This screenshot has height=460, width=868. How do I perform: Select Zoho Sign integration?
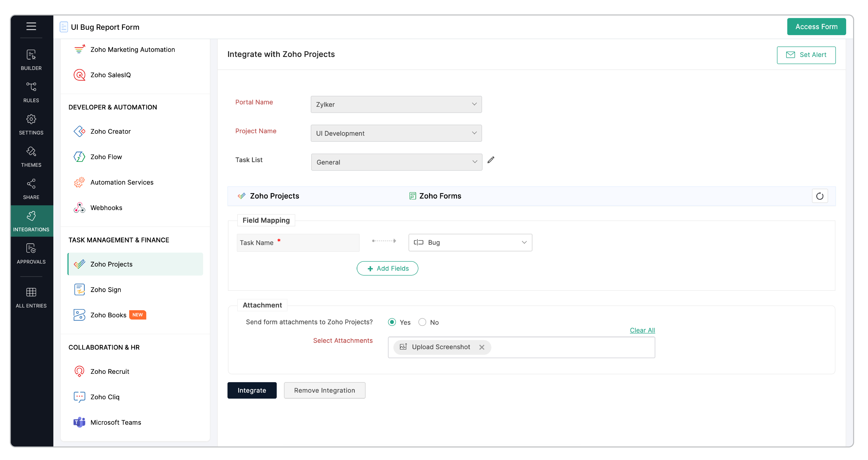pos(105,289)
